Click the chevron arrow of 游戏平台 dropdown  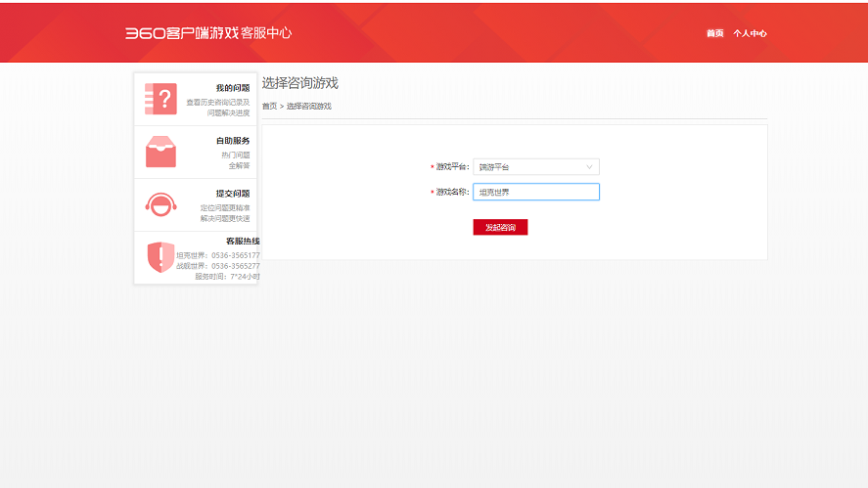point(589,166)
